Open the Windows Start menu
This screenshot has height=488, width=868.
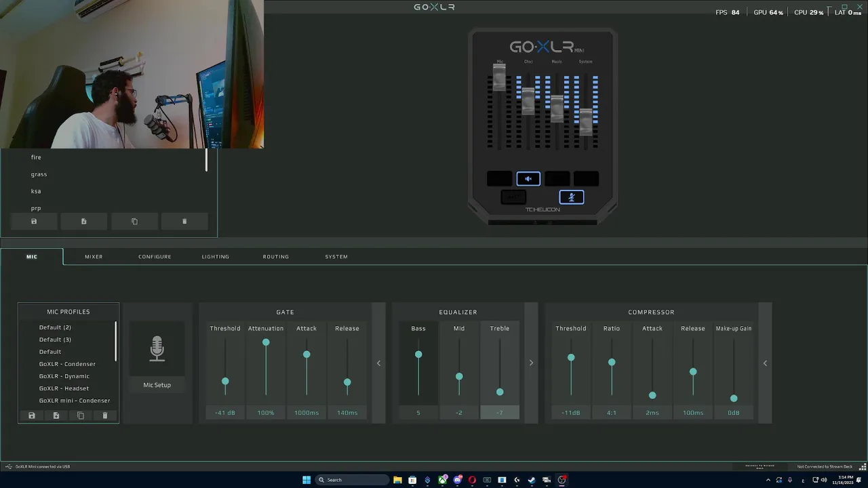[307, 480]
